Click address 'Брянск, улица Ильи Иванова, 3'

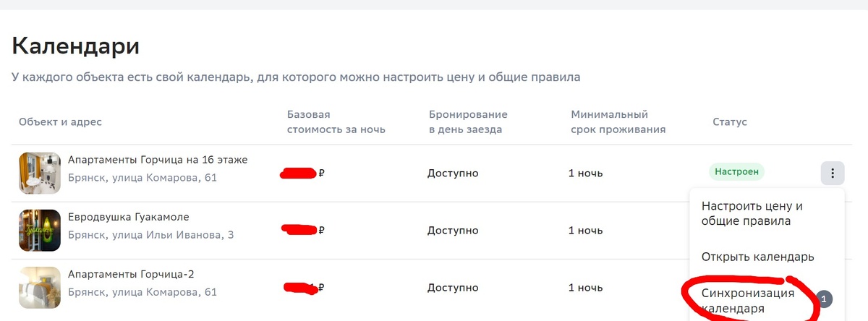pyautogui.click(x=150, y=235)
